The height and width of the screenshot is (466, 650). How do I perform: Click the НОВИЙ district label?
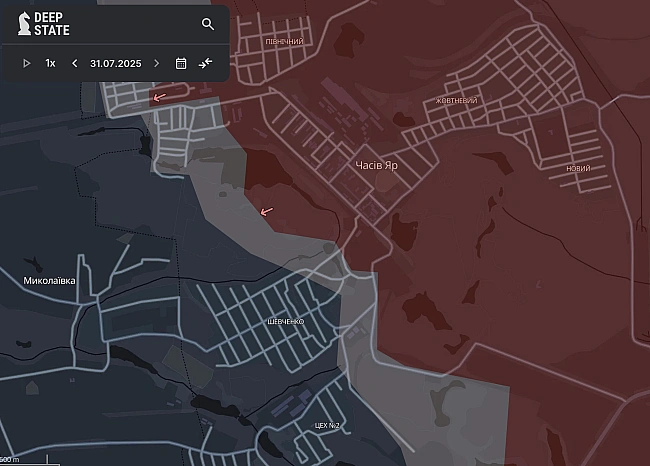578,168
